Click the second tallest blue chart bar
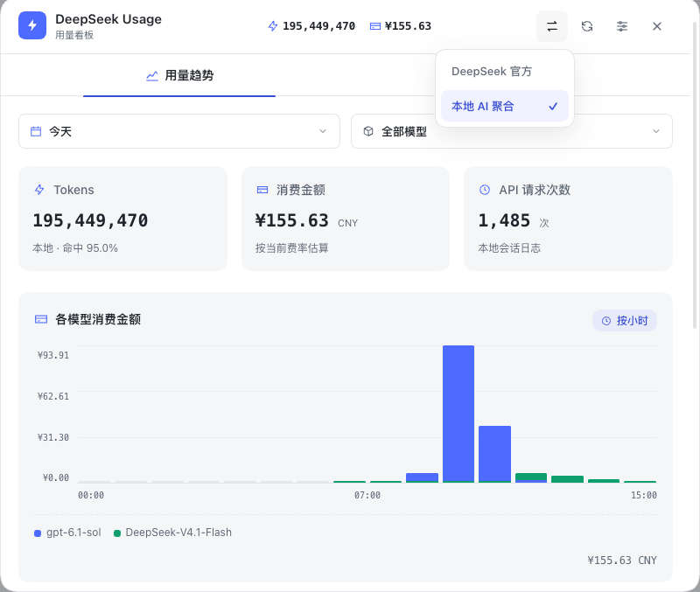The image size is (700, 592). (494, 454)
